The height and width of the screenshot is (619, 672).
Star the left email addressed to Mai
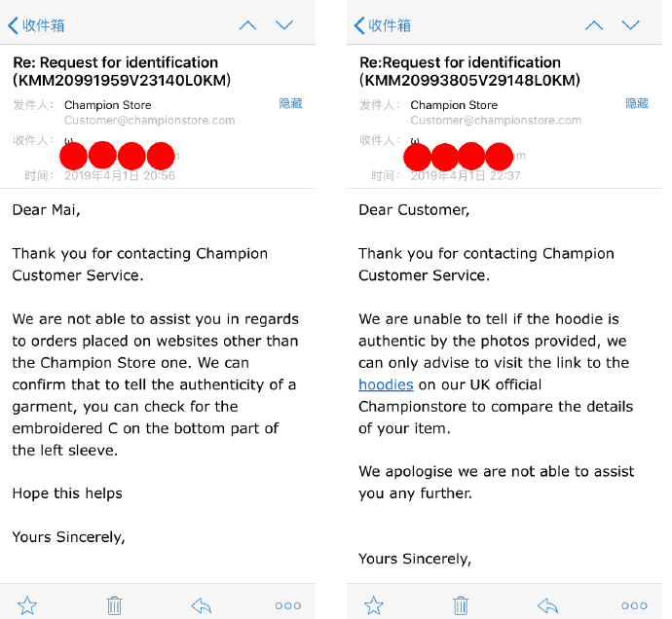pyautogui.click(x=27, y=605)
